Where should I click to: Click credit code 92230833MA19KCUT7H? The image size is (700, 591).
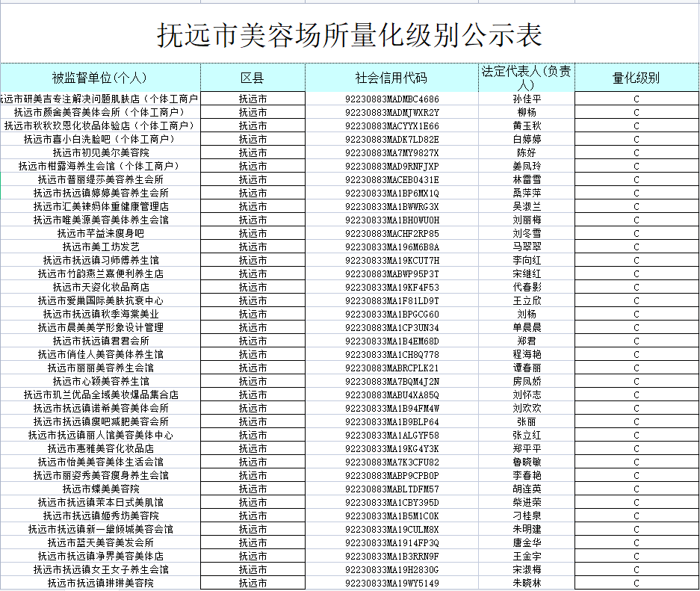coord(392,260)
